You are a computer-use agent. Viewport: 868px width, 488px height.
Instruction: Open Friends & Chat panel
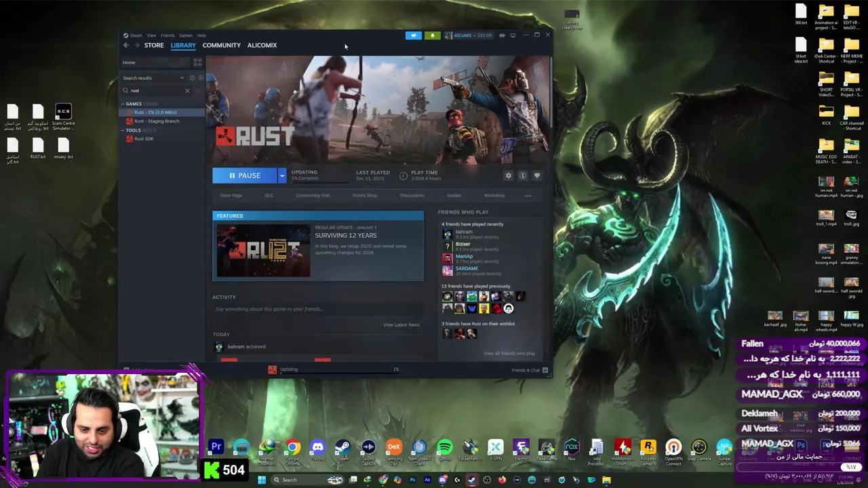point(529,370)
